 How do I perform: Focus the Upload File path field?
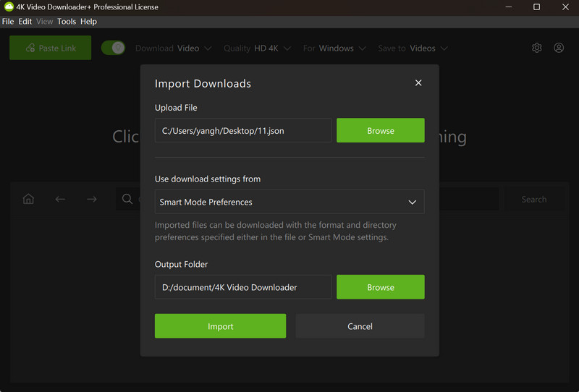point(243,130)
